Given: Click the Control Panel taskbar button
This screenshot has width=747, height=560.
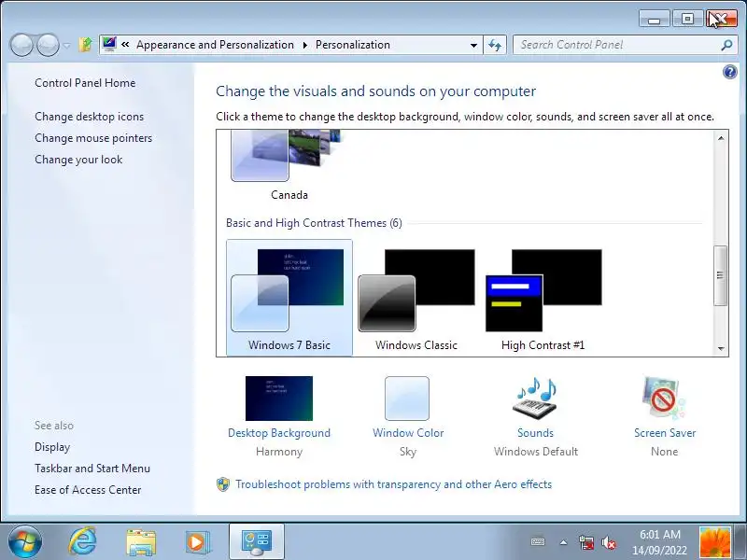Looking at the screenshot, I should [257, 542].
